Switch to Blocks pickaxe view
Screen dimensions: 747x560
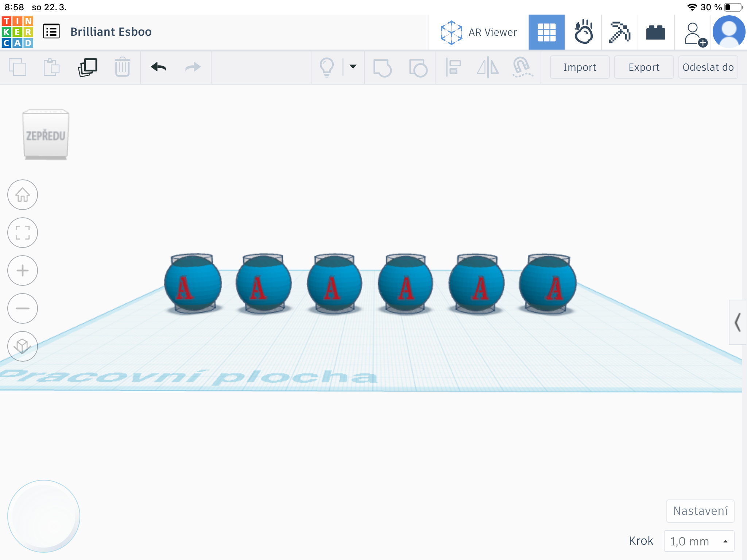tap(619, 32)
